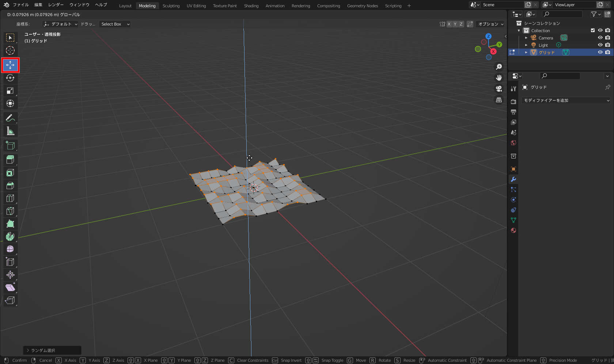Open the World properties tab icon
The image size is (614, 364).
click(513, 143)
